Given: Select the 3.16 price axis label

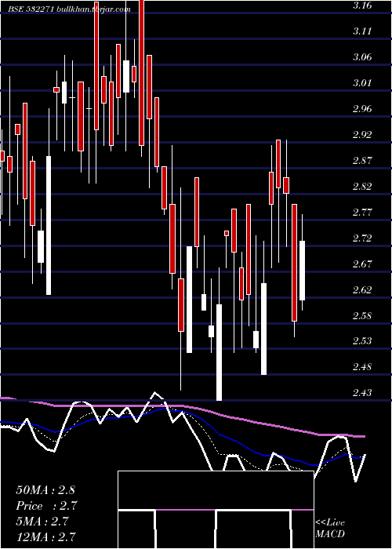Looking at the screenshot, I should coord(363,5).
